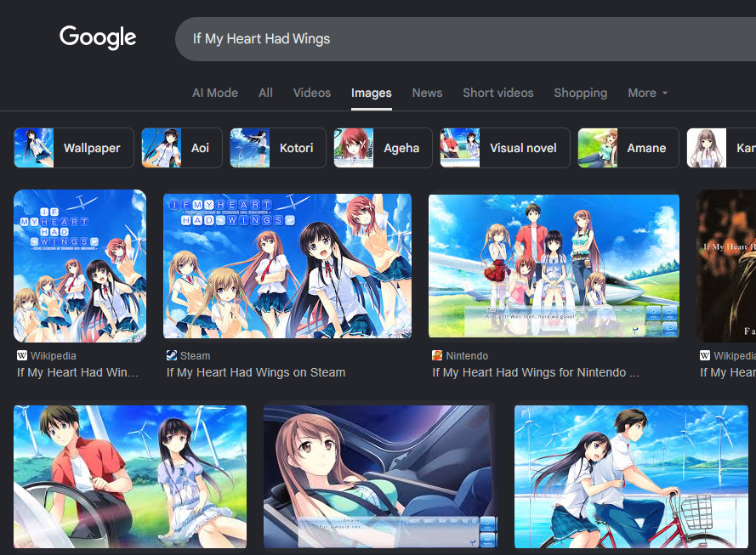The image size is (756, 555).
Task: Open the dark partially visible Wikipedia image
Action: (x=726, y=266)
